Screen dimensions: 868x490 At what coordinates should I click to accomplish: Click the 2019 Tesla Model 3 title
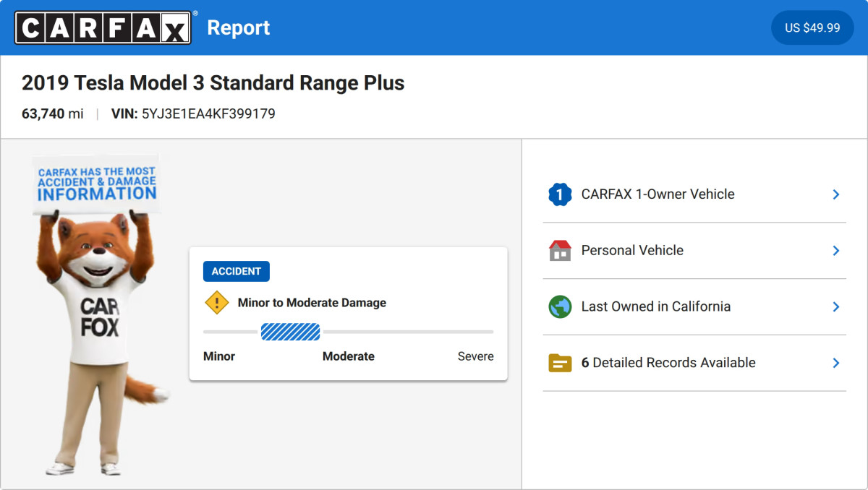(x=213, y=83)
